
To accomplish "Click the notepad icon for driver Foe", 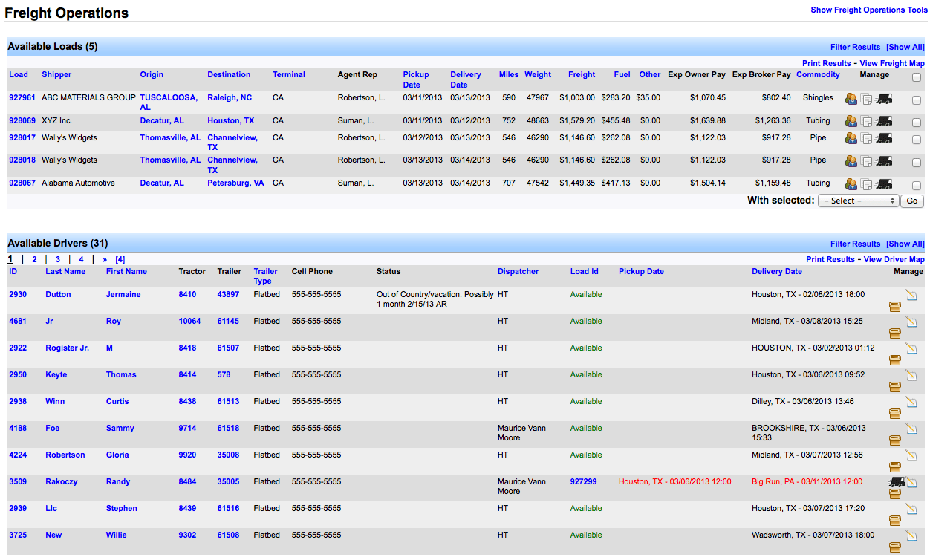I will click(x=911, y=429).
